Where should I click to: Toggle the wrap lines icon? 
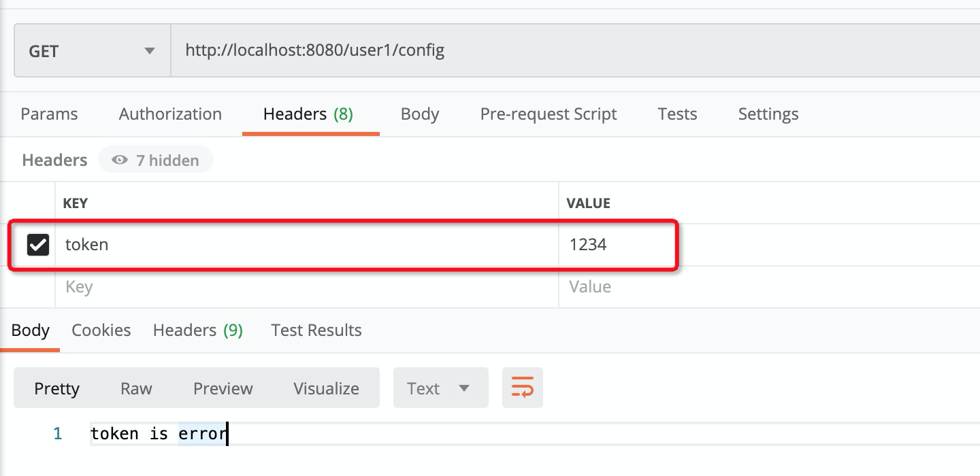point(523,388)
